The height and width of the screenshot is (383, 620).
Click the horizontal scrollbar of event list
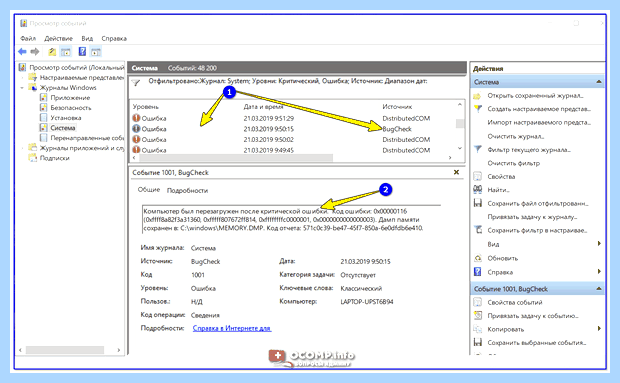click(236, 158)
